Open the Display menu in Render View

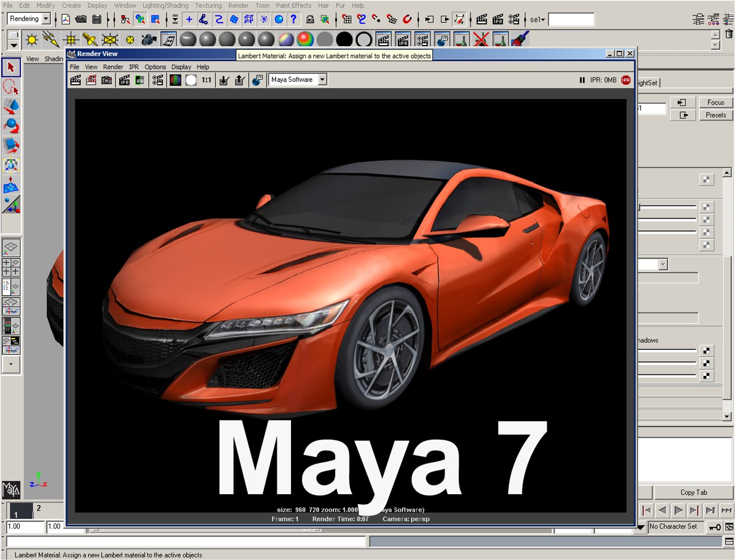(x=181, y=67)
